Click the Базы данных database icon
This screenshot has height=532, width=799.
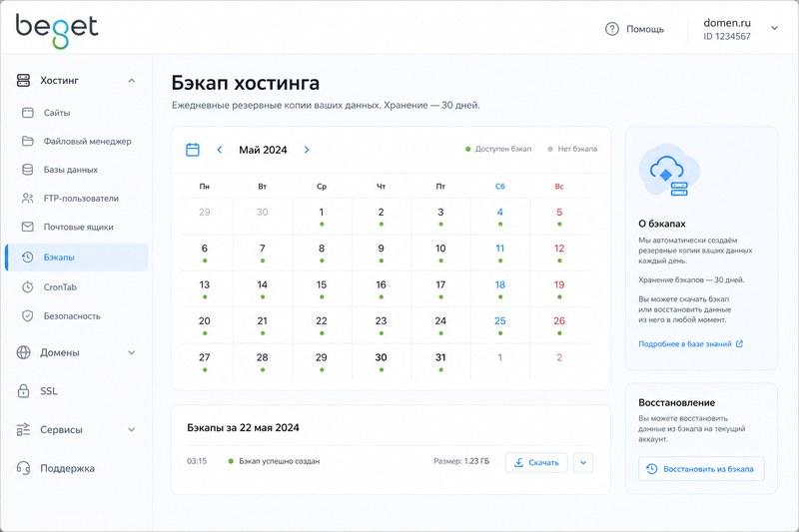point(28,170)
